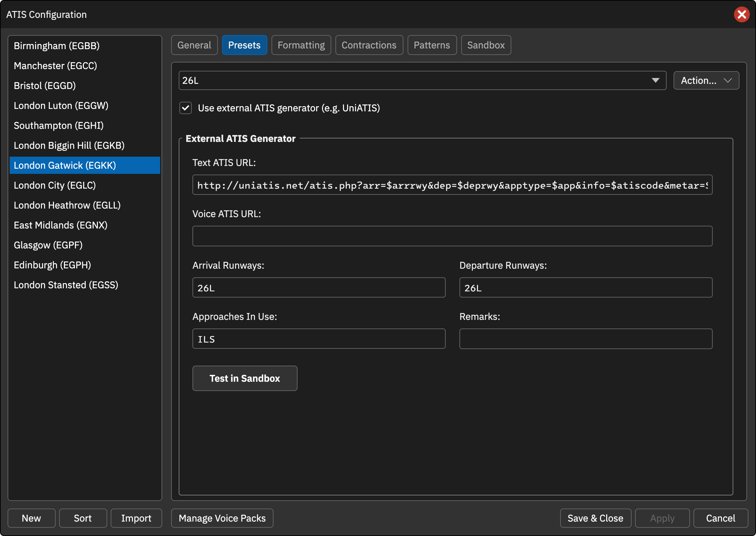Select London Stansted (EGSS)
Image resolution: width=756 pixels, height=536 pixels.
pyautogui.click(x=85, y=285)
